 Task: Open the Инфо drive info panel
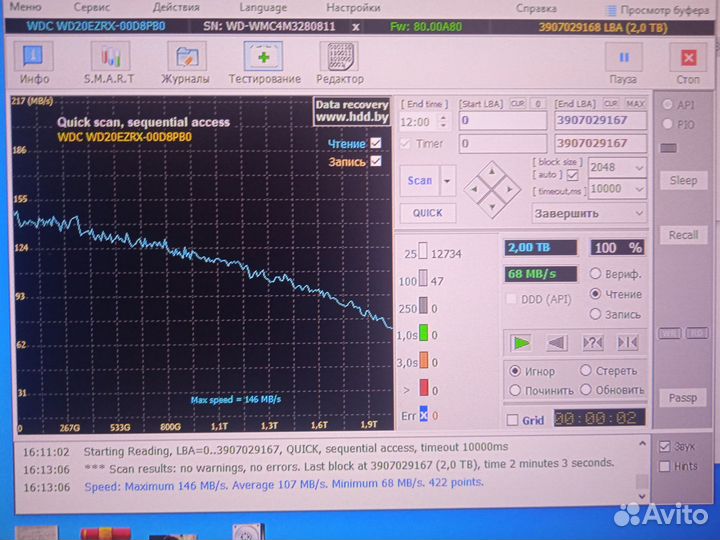[x=34, y=62]
